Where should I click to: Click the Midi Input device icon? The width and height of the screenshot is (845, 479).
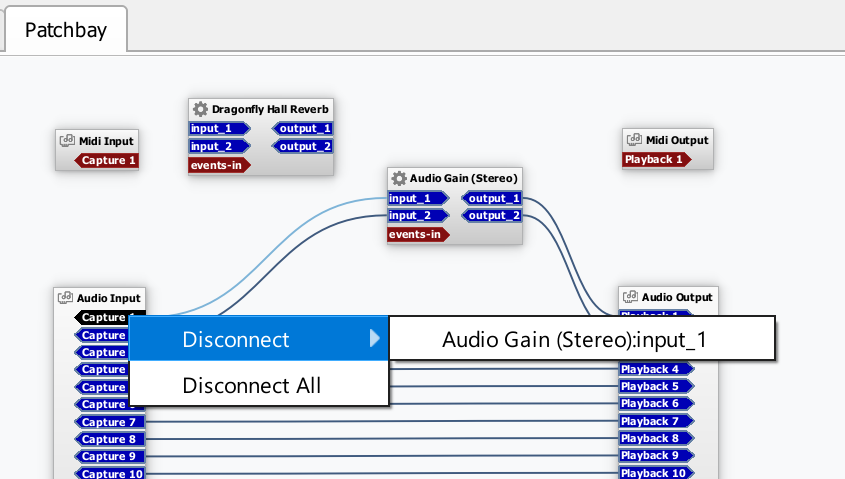point(68,141)
